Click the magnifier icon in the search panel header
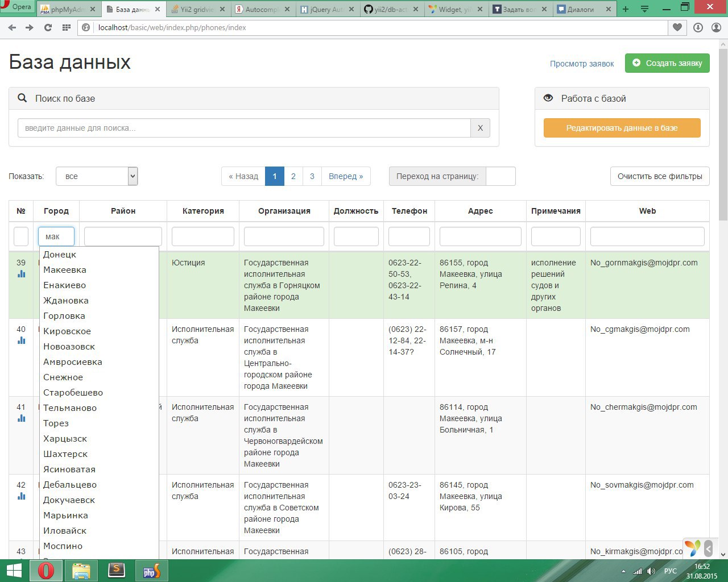 pyautogui.click(x=22, y=98)
